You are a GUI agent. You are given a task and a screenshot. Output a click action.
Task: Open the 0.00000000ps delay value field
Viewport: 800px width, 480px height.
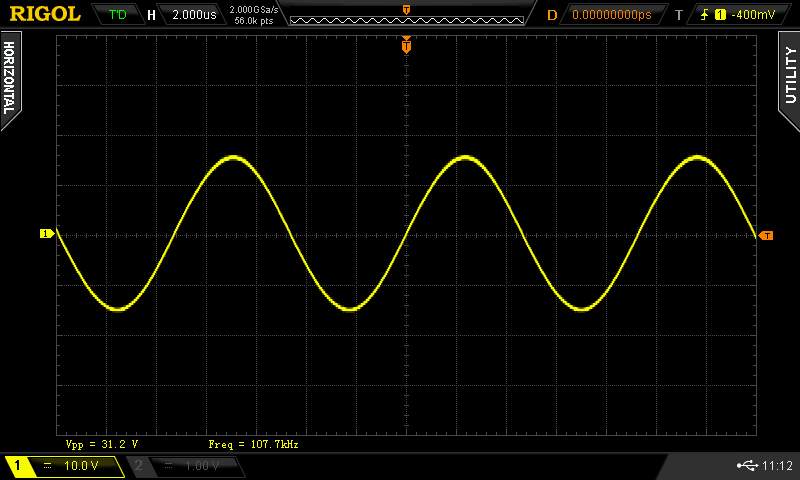pyautogui.click(x=611, y=15)
